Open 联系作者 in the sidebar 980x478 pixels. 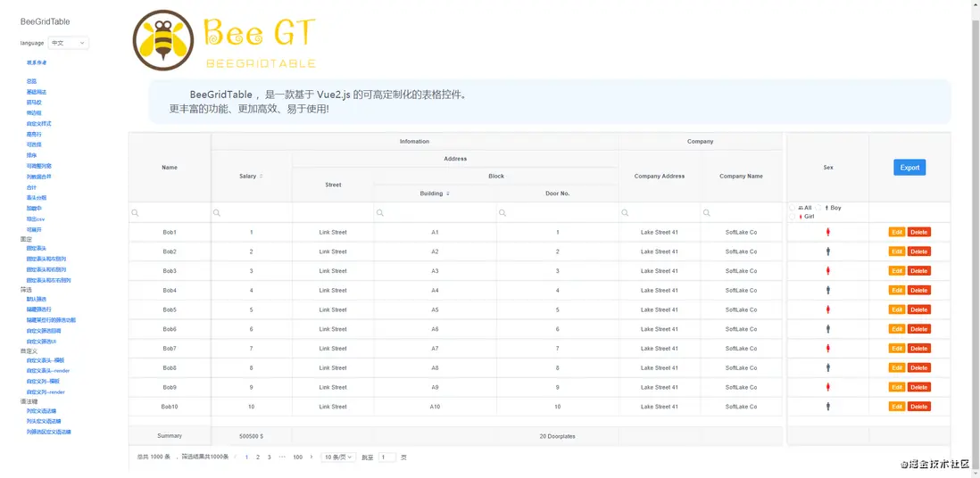pyautogui.click(x=37, y=62)
